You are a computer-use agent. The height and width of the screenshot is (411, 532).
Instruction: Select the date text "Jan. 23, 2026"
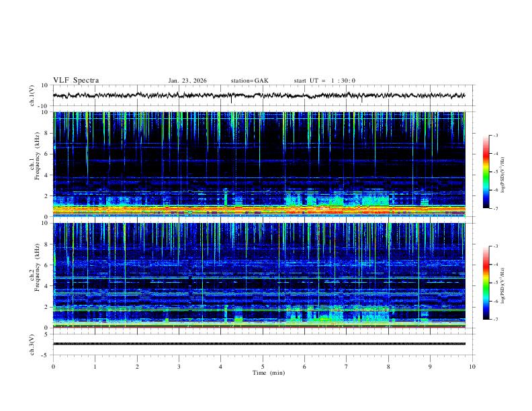187,81
